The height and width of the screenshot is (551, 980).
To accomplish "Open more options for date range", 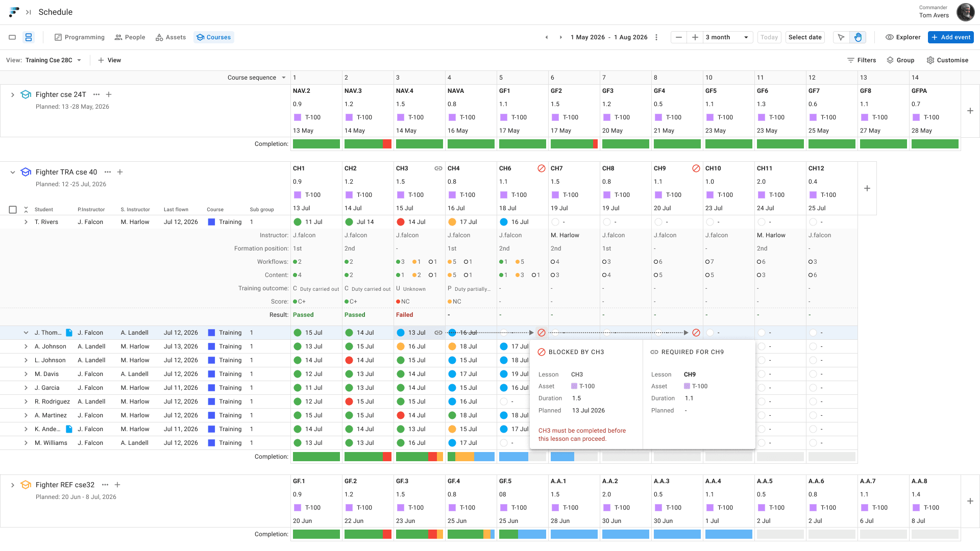I will pos(656,37).
